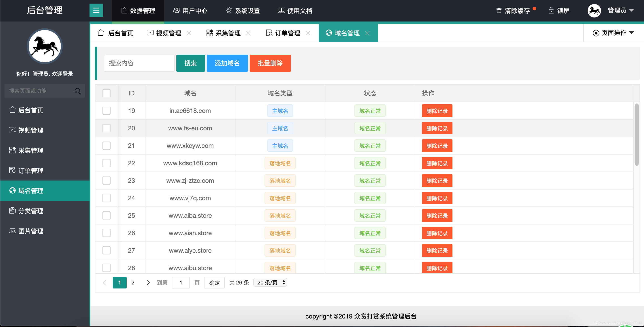The width and height of the screenshot is (644, 327).
Task: Click the book icon next to 使用文档
Action: pyautogui.click(x=281, y=11)
